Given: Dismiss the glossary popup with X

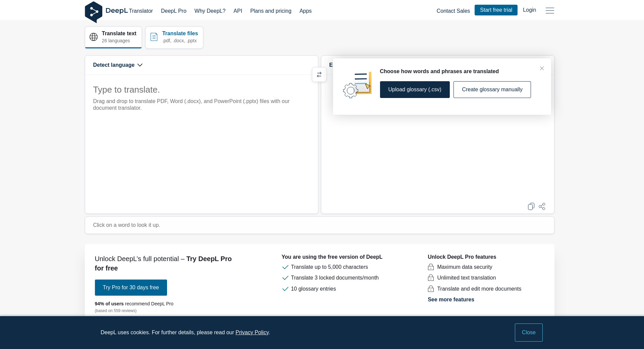Looking at the screenshot, I should point(541,68).
